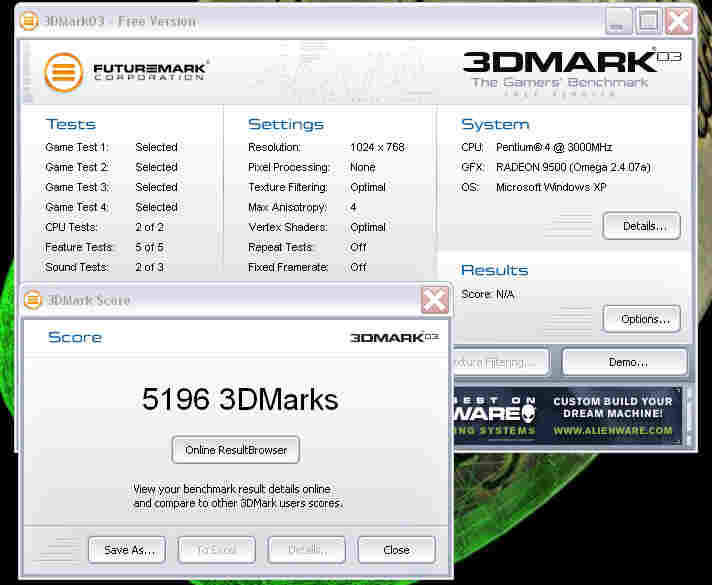Click the 3DMark03 logo in main header
Image resolution: width=712 pixels, height=585 pixels.
(572, 62)
